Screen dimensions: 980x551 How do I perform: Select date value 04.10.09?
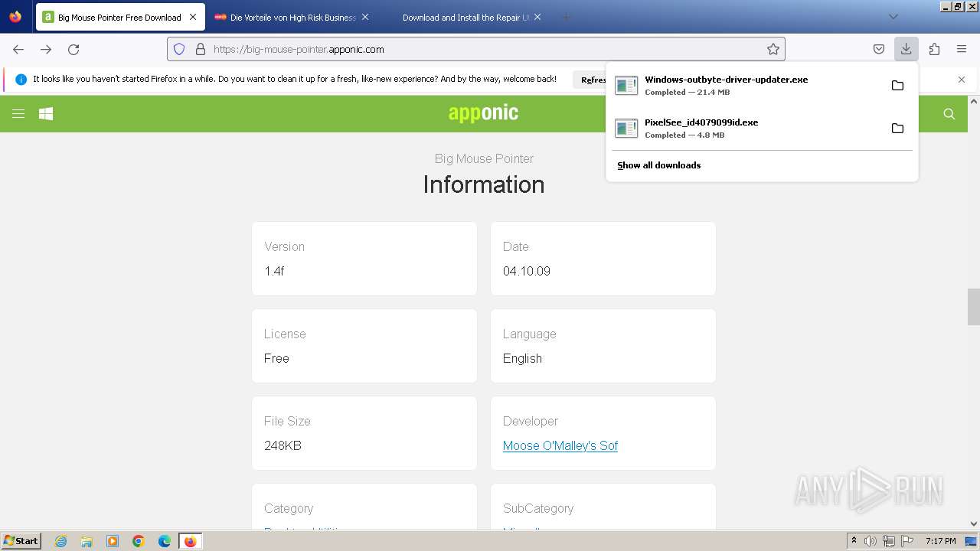click(527, 271)
